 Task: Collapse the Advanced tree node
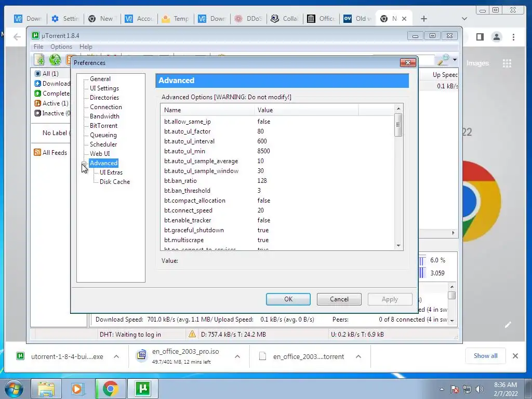point(84,163)
